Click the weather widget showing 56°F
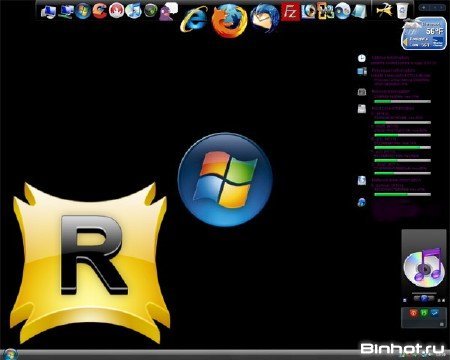 pos(424,34)
